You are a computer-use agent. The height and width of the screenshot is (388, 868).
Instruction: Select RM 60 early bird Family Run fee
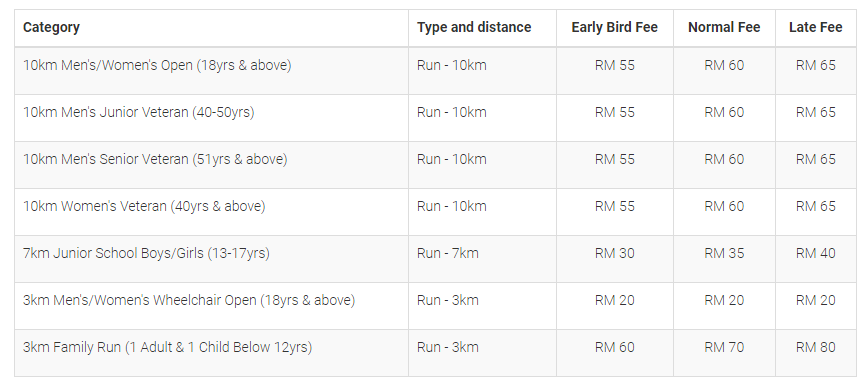pos(614,348)
